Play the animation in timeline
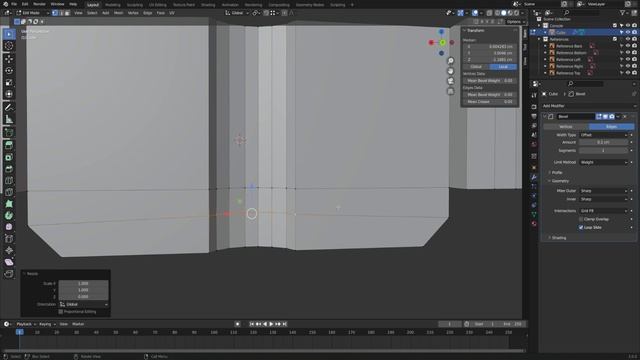 tap(271, 324)
